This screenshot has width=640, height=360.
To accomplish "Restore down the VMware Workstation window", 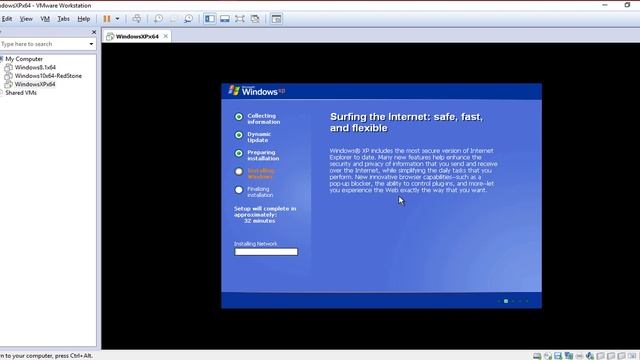I will pos(627,5).
